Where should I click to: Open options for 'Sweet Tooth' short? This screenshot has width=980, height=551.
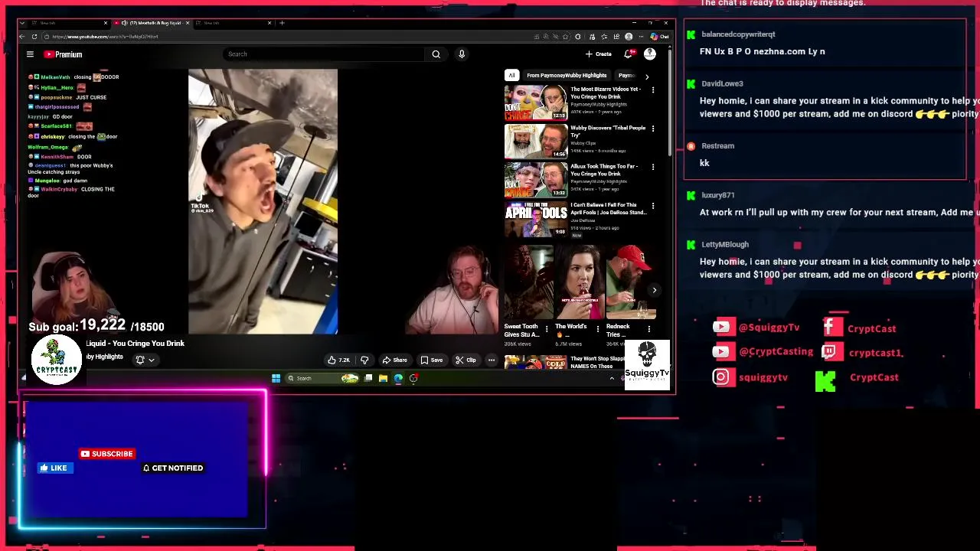pyautogui.click(x=547, y=329)
